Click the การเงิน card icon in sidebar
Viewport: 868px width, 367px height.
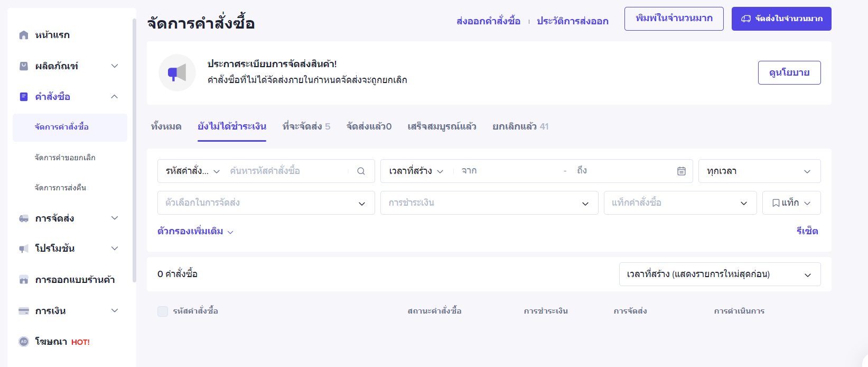(x=24, y=311)
